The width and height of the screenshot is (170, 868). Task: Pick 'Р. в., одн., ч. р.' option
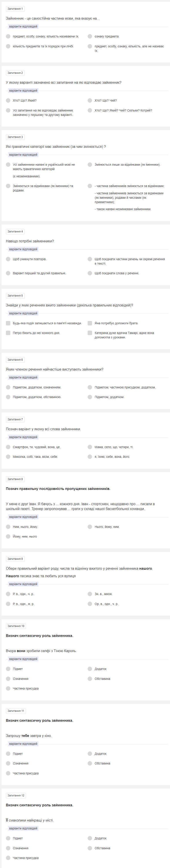tap(8, 594)
